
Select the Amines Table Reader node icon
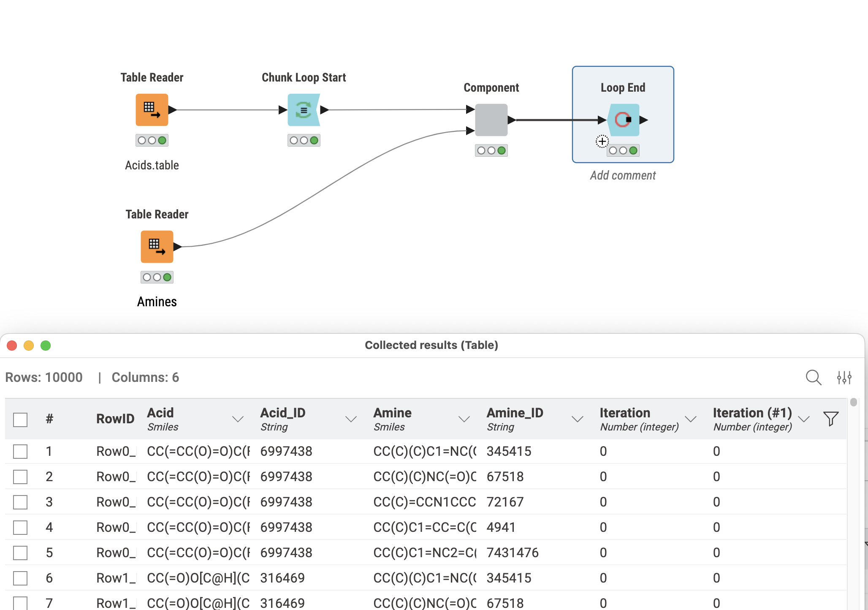(157, 247)
